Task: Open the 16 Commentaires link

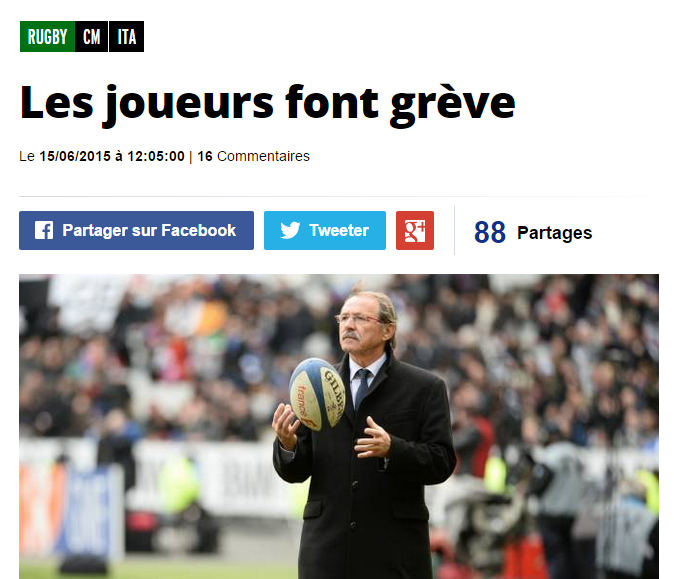Action: (x=253, y=156)
